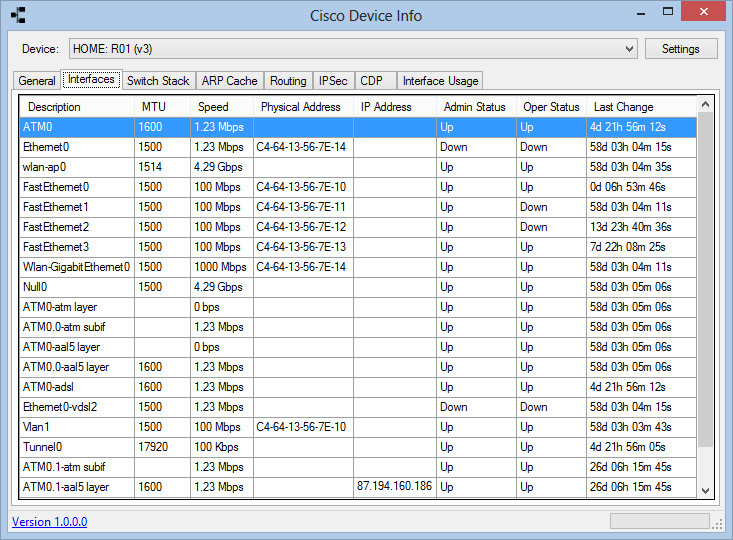Select the ATM0-adsl row
This screenshot has height=540, width=733.
[358, 387]
